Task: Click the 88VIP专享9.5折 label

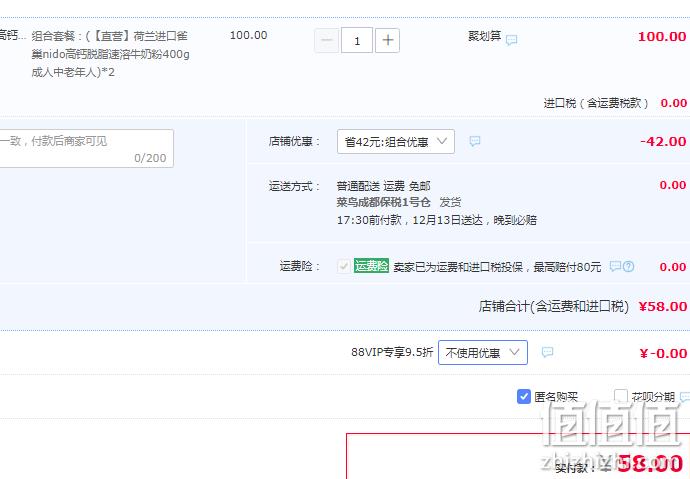Action: tap(392, 352)
